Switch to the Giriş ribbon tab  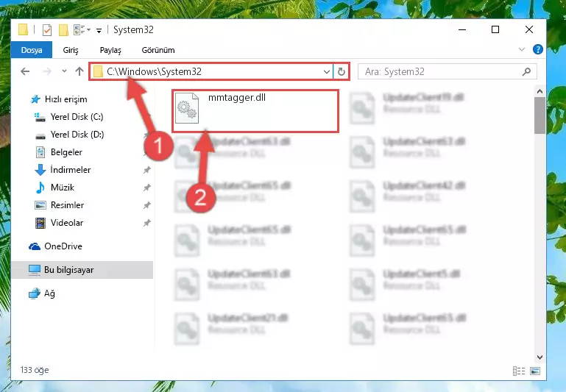pyautogui.click(x=71, y=50)
